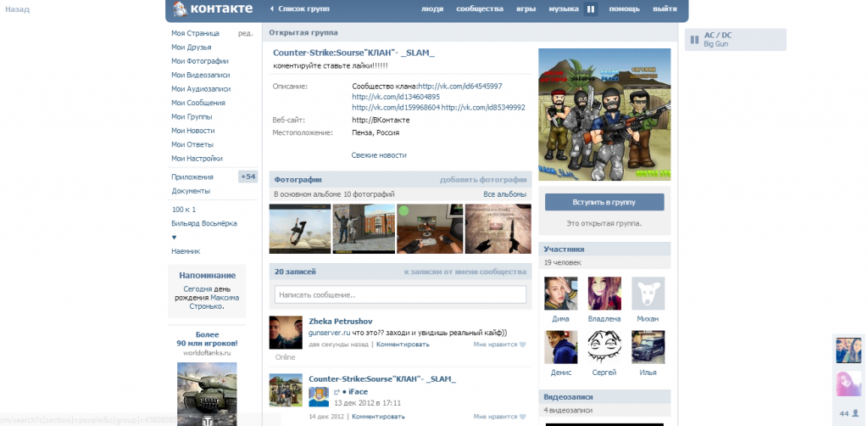Expand the Свежие новости section
The image size is (868, 426).
pyautogui.click(x=379, y=155)
